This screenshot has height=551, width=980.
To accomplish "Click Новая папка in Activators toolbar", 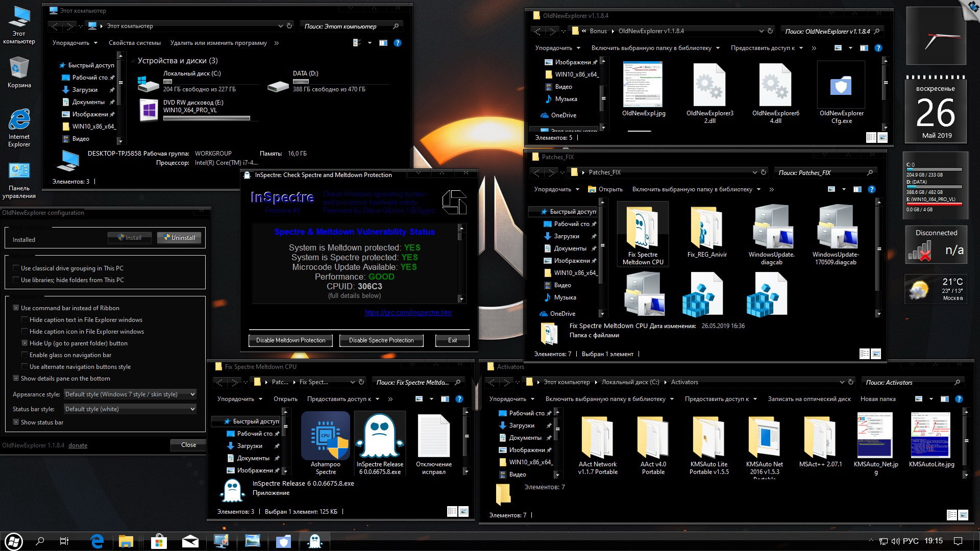I will [878, 399].
